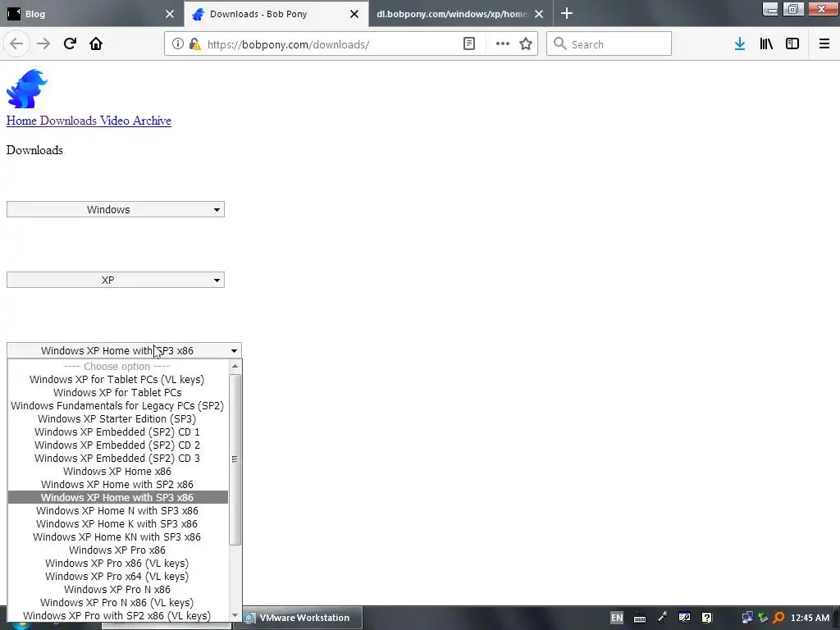Select Windows XP Pro x64 (VL keys)

pos(117,577)
